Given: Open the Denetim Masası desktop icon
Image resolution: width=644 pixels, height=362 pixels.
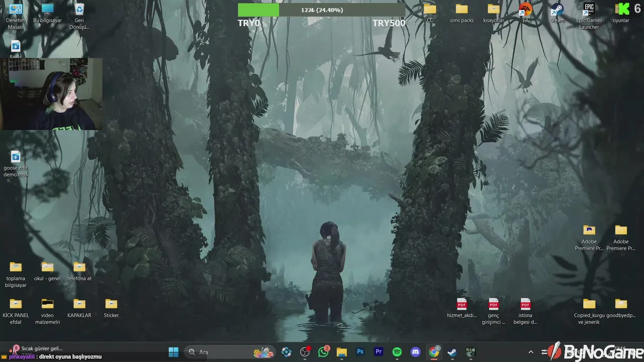Looking at the screenshot, I should (16, 16).
